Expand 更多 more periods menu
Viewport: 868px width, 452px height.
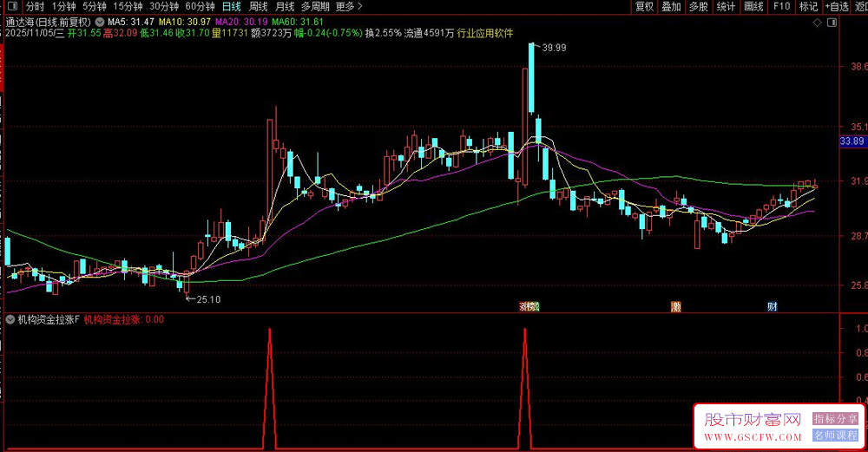tap(349, 7)
